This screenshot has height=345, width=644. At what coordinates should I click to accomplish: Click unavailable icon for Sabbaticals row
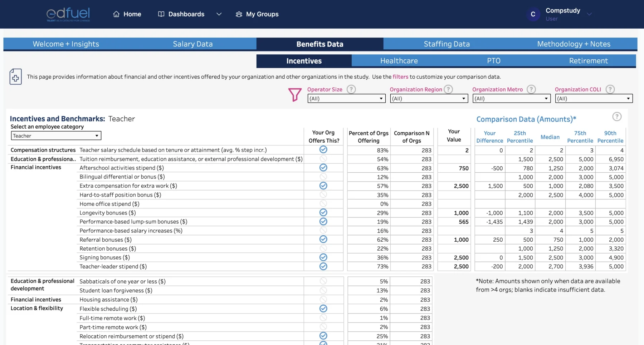(323, 281)
